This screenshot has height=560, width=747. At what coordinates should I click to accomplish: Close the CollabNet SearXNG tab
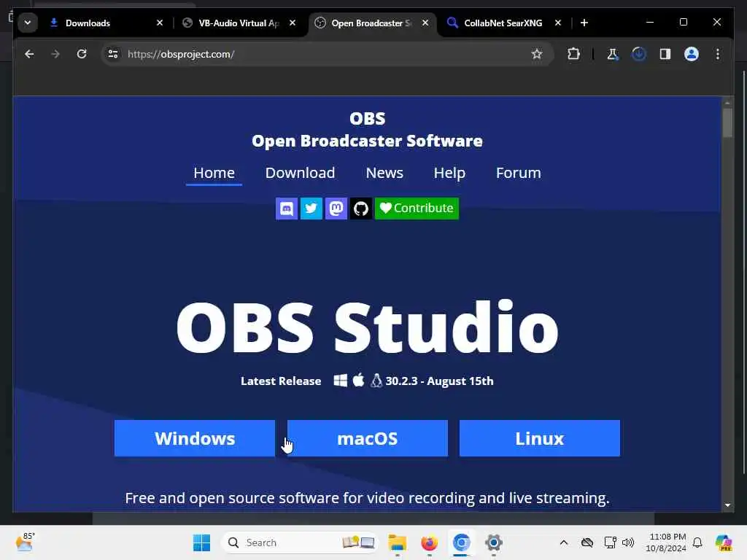tap(558, 23)
